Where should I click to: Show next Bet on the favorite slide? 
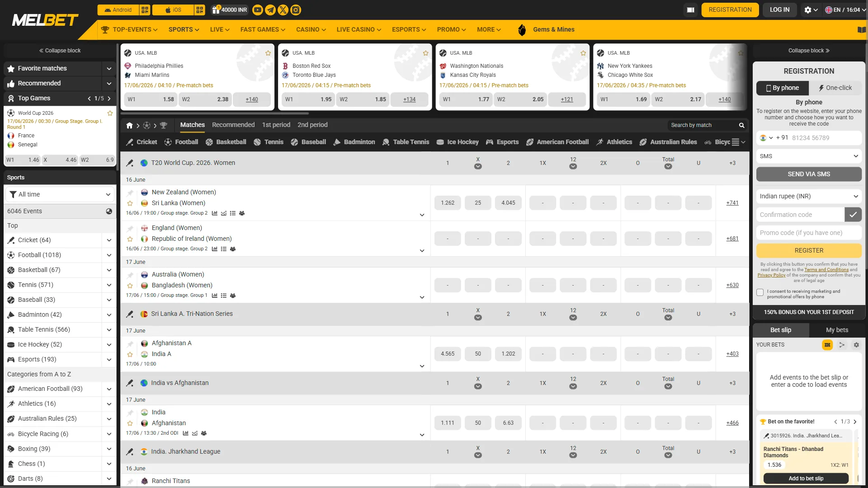(x=855, y=422)
